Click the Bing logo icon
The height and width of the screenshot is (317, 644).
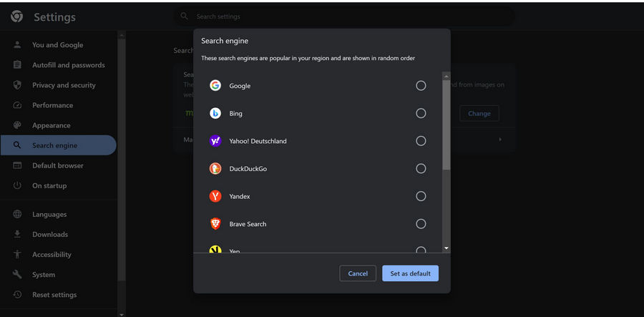click(215, 113)
